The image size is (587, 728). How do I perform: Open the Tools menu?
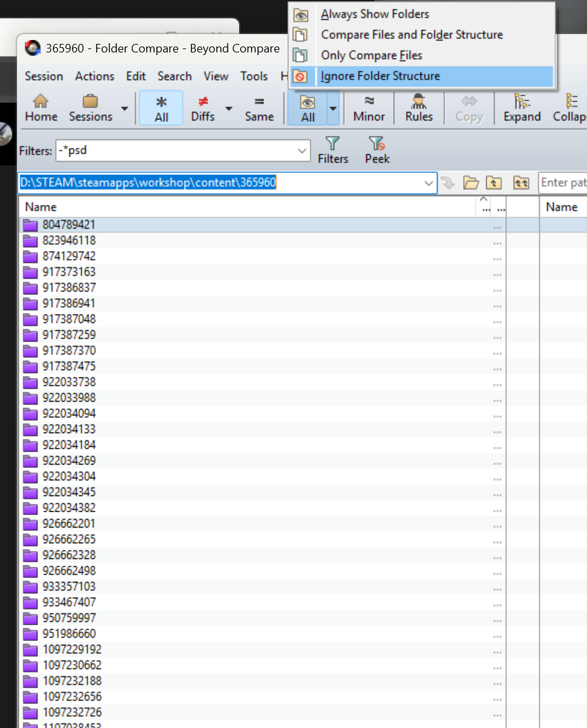(x=254, y=76)
